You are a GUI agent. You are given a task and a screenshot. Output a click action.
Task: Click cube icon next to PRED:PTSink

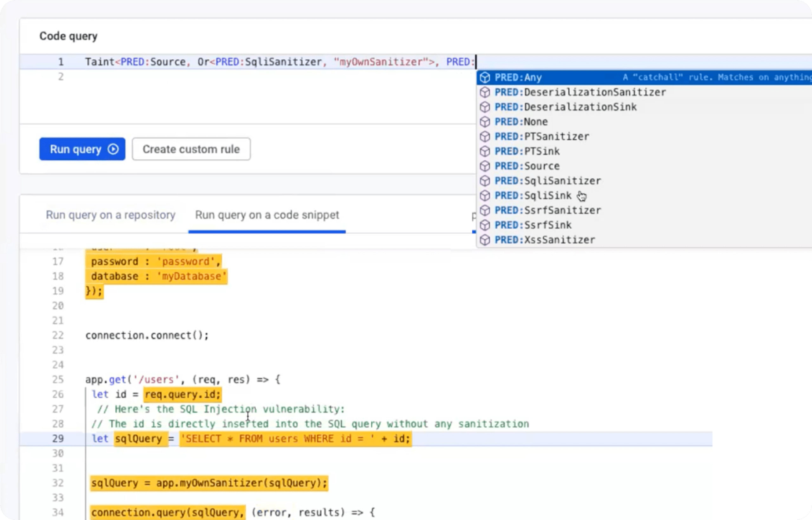[485, 151]
